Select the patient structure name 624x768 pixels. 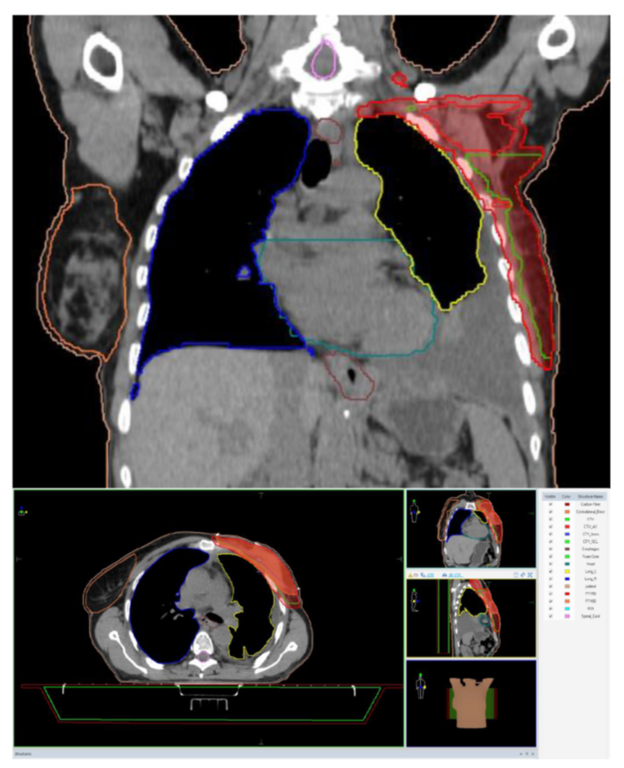[590, 586]
